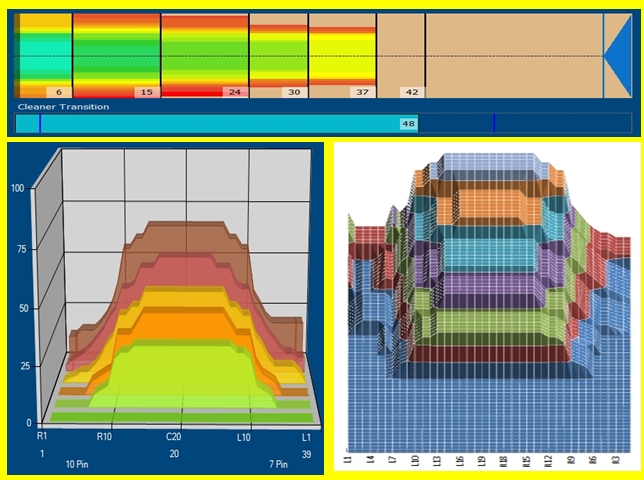Click the C20 center board axis label
This screenshot has width=644, height=480.
pos(173,437)
